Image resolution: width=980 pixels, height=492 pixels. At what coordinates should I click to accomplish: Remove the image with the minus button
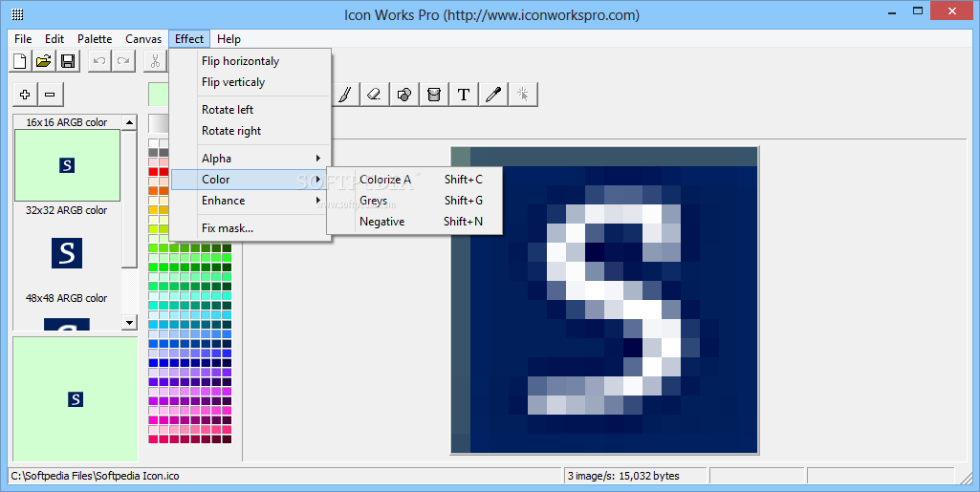point(51,95)
